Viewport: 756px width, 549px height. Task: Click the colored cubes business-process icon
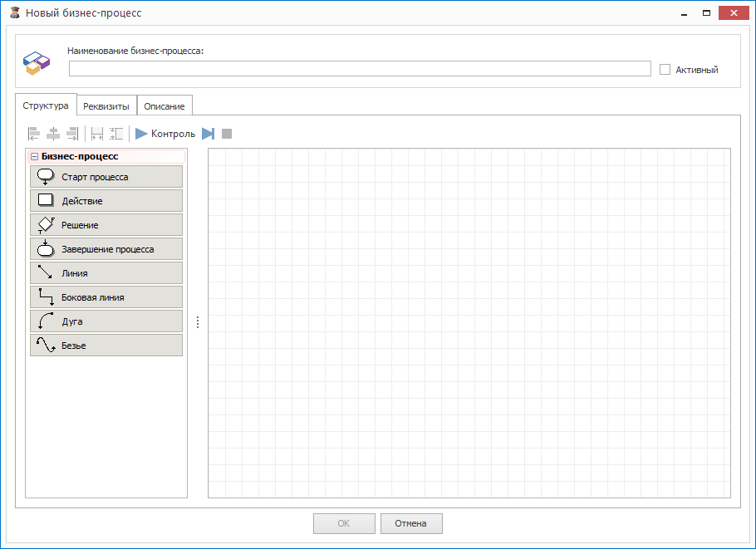(37, 63)
